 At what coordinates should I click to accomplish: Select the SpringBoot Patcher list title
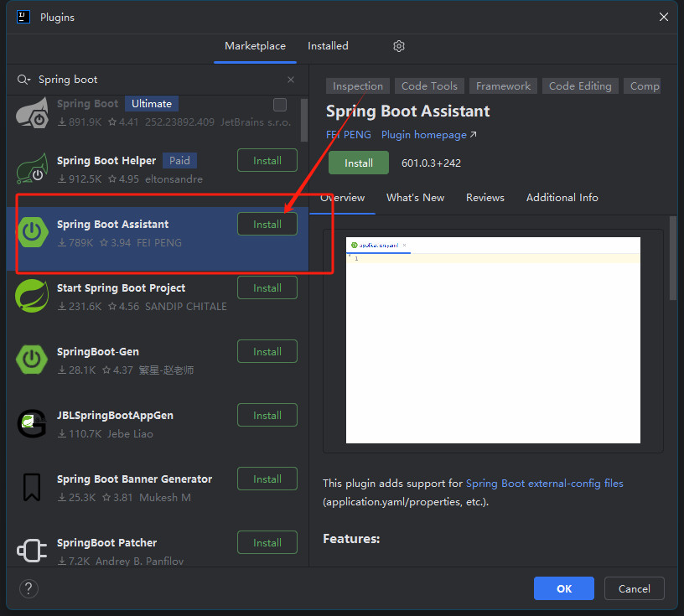(x=107, y=543)
